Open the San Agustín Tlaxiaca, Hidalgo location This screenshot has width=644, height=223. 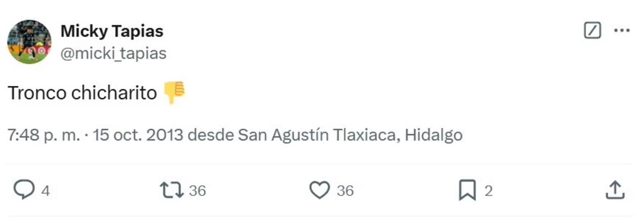pos(350,135)
